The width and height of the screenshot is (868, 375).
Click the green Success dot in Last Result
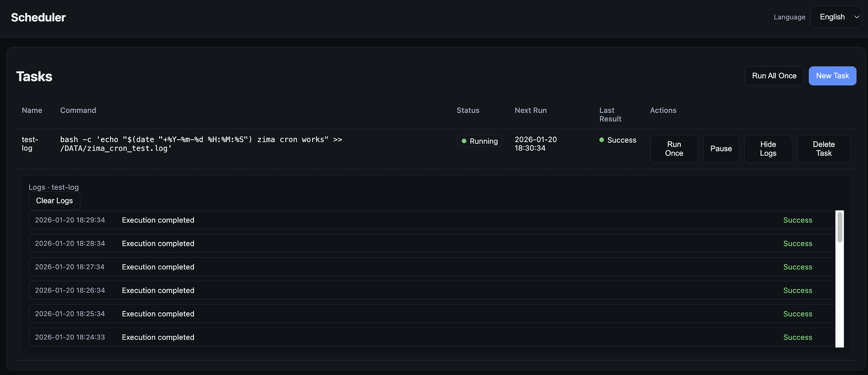(x=602, y=140)
